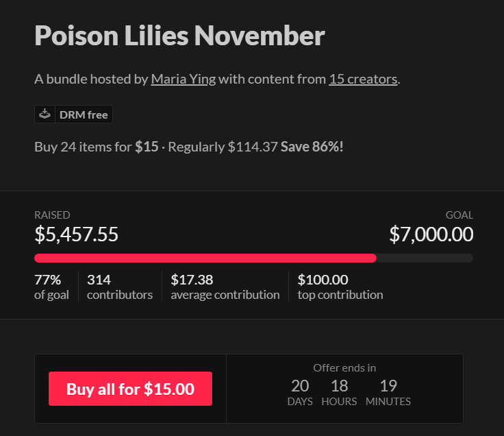Click the Offer ends in label

click(344, 367)
